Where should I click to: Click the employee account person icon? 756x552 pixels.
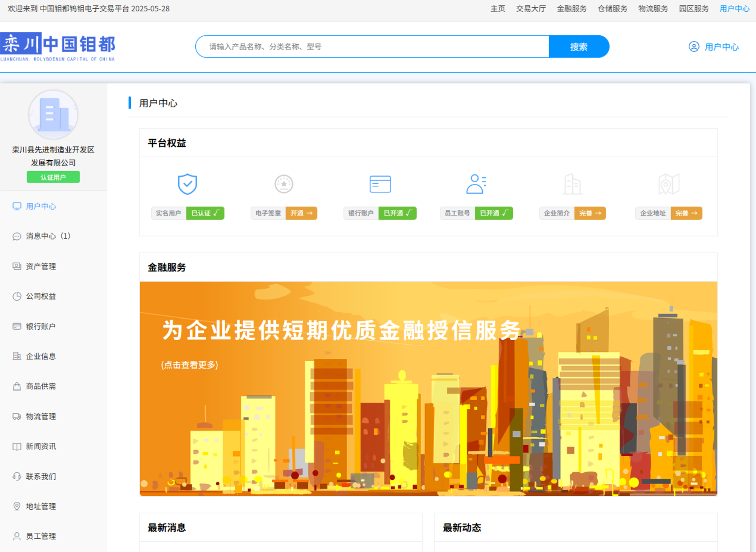pyautogui.click(x=476, y=184)
